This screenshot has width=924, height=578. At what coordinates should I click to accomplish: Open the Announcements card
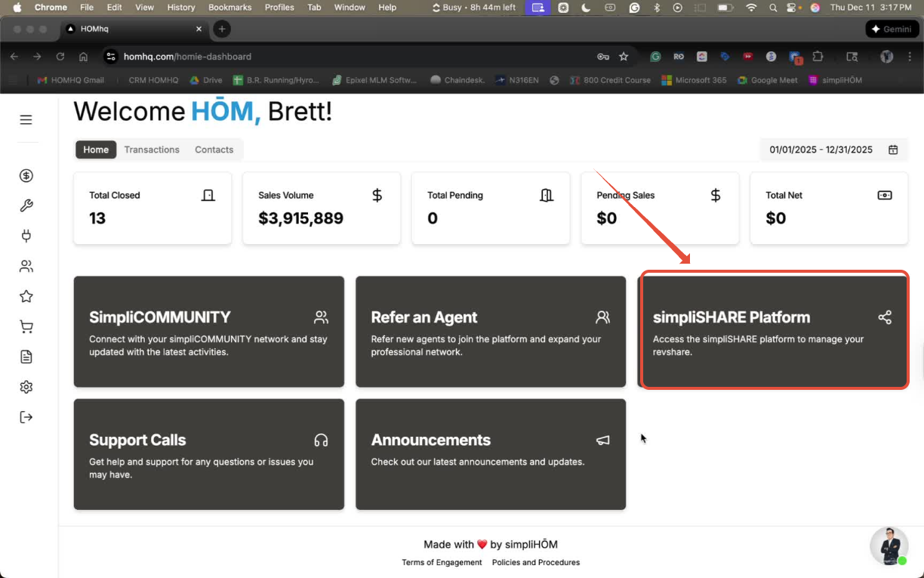491,454
